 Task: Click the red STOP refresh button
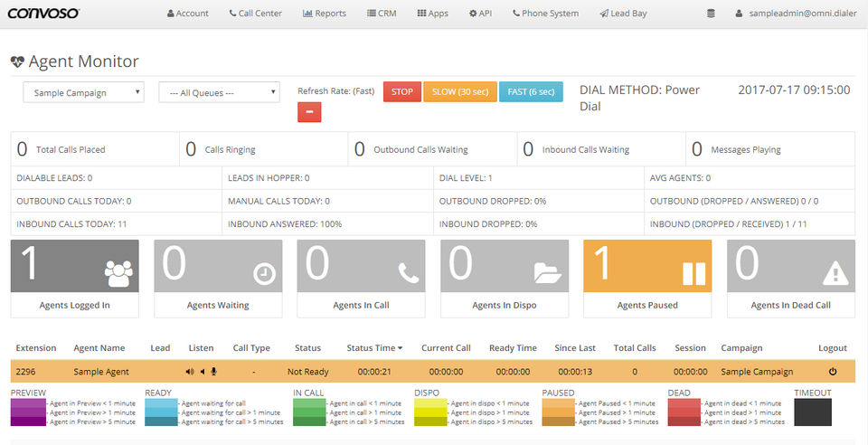401,92
